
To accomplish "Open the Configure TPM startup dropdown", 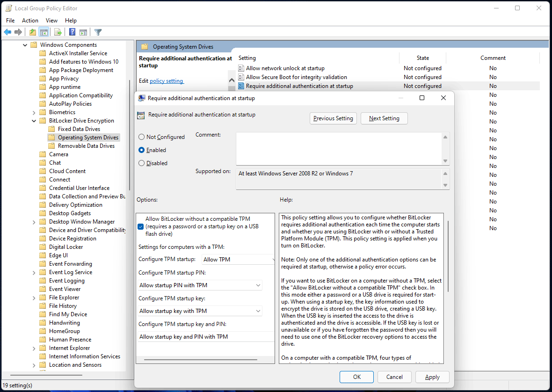I will tap(238, 259).
